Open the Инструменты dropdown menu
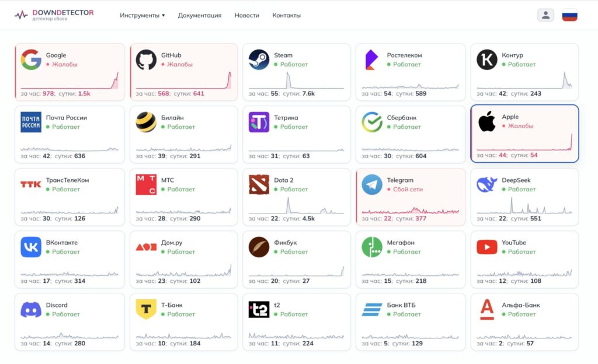The image size is (598, 364). click(x=142, y=15)
